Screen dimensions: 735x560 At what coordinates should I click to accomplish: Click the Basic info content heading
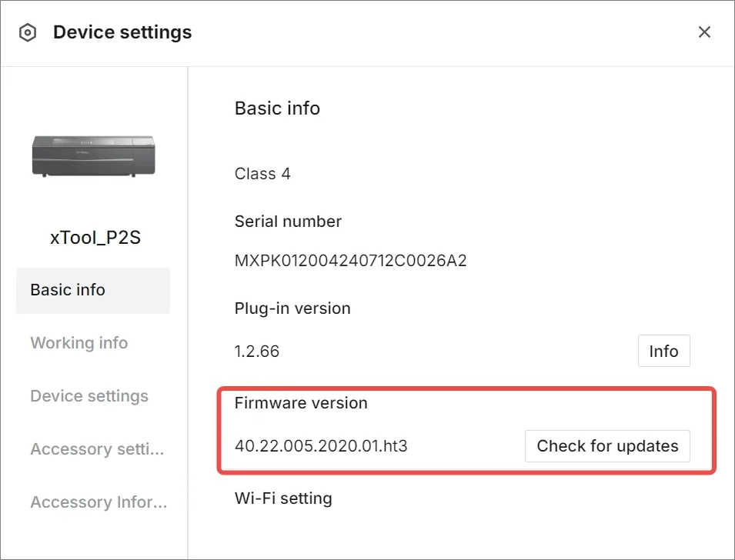tap(277, 108)
